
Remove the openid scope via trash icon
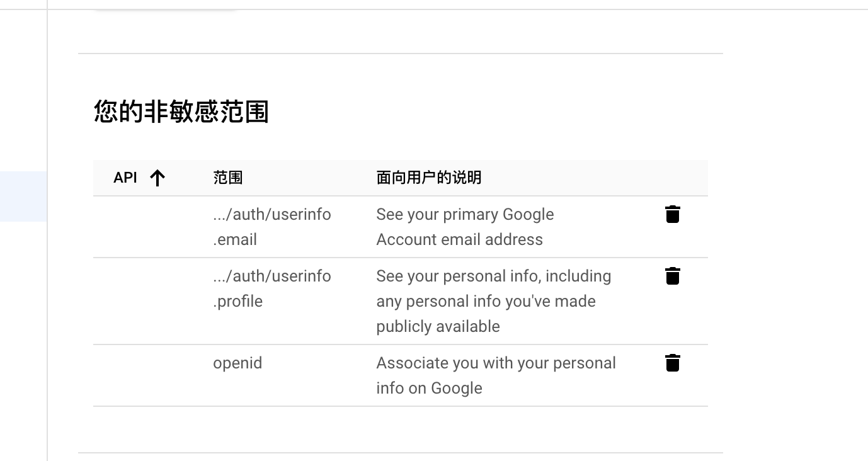[673, 363]
